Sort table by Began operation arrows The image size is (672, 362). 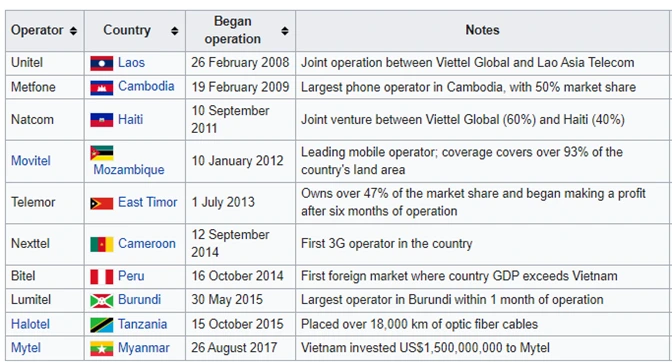click(x=285, y=31)
